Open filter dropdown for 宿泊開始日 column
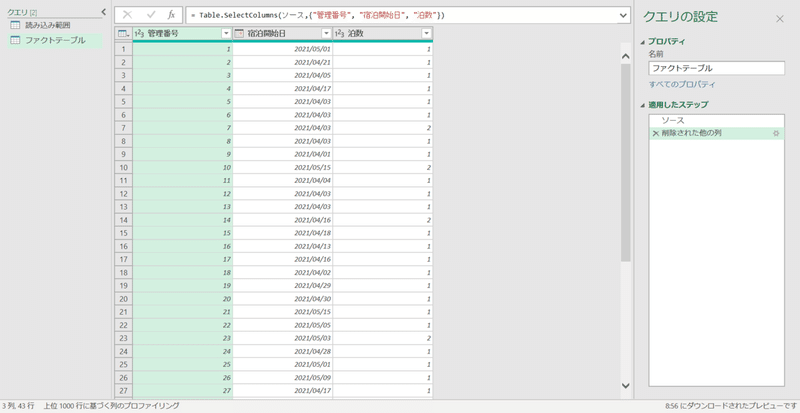The width and height of the screenshot is (800, 413). click(x=327, y=33)
